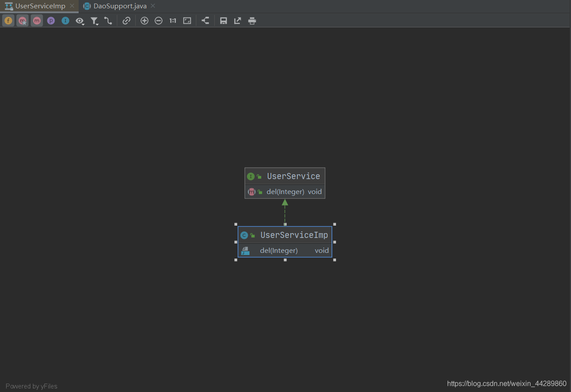Click the green implements arrow edge
Image resolution: width=571 pixels, height=392 pixels.
coord(285,212)
